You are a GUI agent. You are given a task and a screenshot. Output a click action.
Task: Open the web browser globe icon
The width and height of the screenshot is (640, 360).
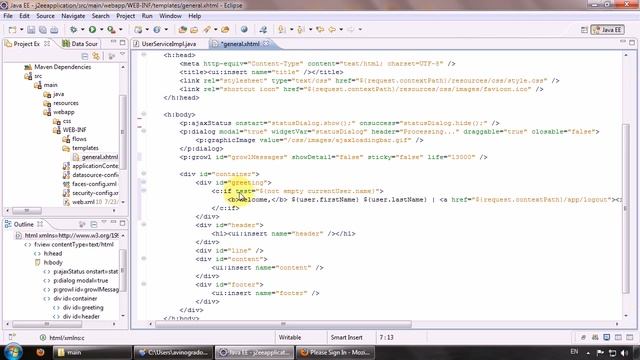244,29
